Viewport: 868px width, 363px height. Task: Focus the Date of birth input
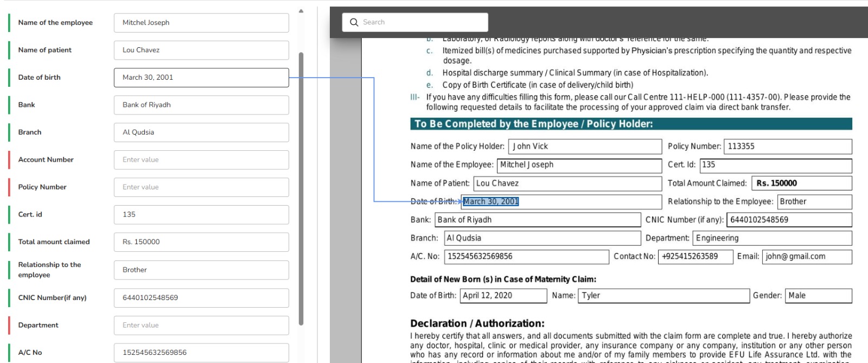click(x=201, y=78)
